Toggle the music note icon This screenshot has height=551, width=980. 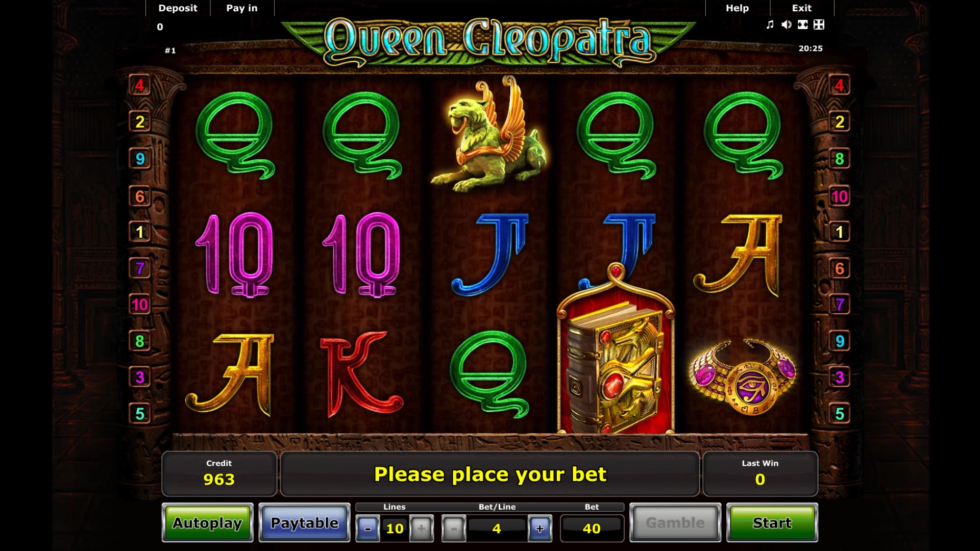(x=770, y=24)
